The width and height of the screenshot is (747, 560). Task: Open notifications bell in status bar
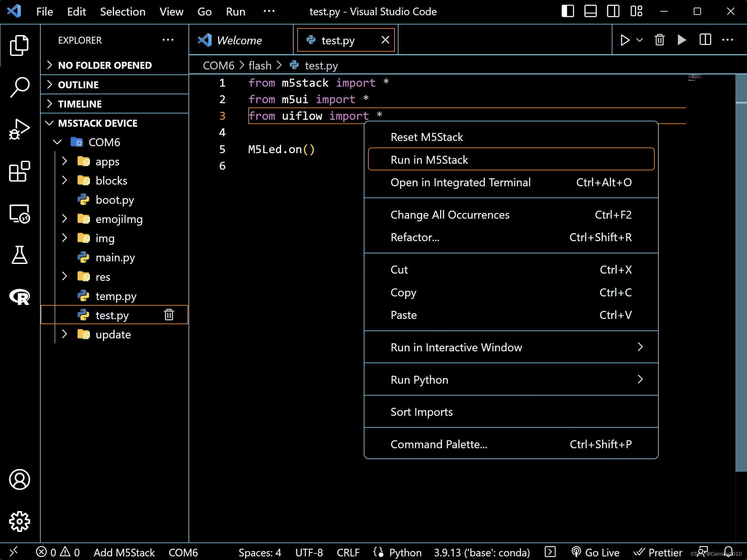click(728, 552)
